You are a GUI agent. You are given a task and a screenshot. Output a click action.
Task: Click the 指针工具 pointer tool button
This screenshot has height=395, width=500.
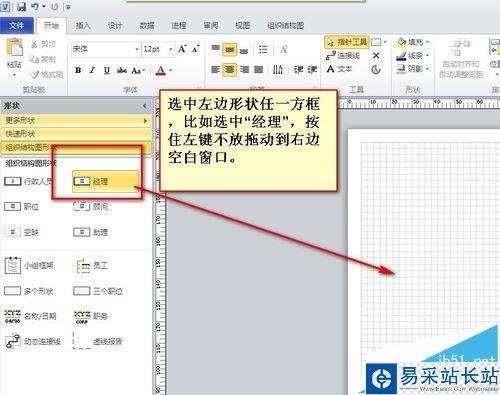pos(347,42)
